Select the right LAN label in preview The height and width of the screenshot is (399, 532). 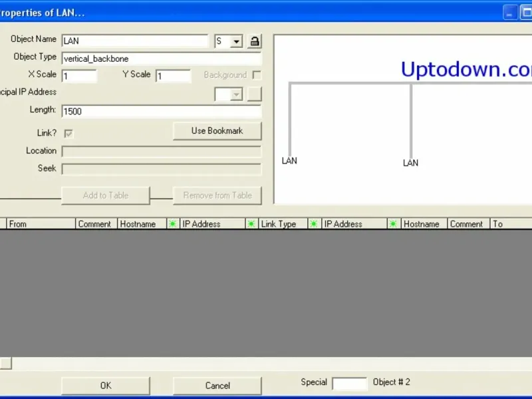click(410, 163)
